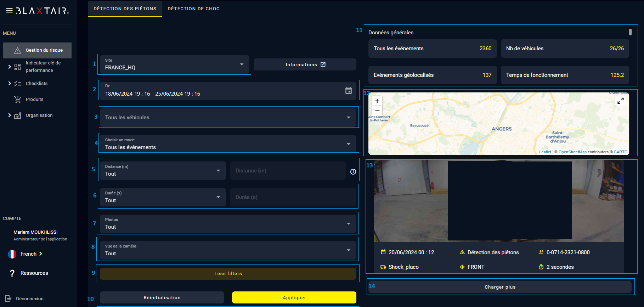Image resolution: width=644 pixels, height=307 pixels.
Task: Expand Indicateur clé de performance menu
Action: pos(10,67)
